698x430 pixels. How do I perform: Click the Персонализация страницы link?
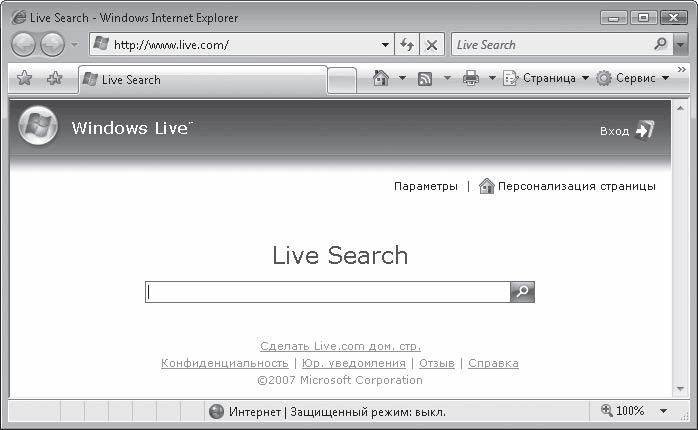577,186
